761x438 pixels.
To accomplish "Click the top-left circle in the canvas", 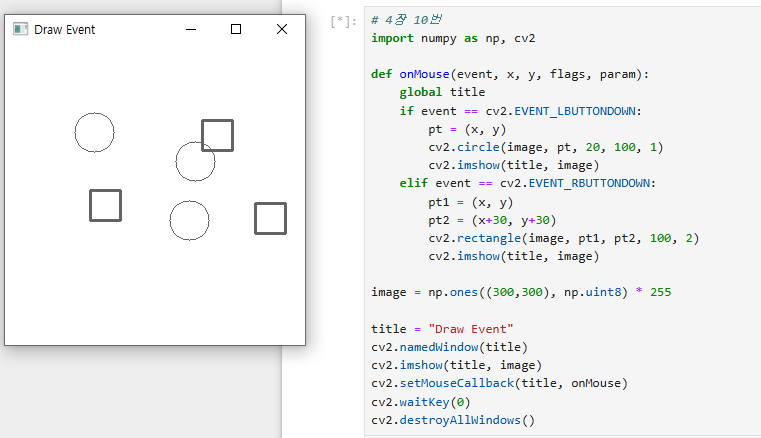I will (95, 133).
